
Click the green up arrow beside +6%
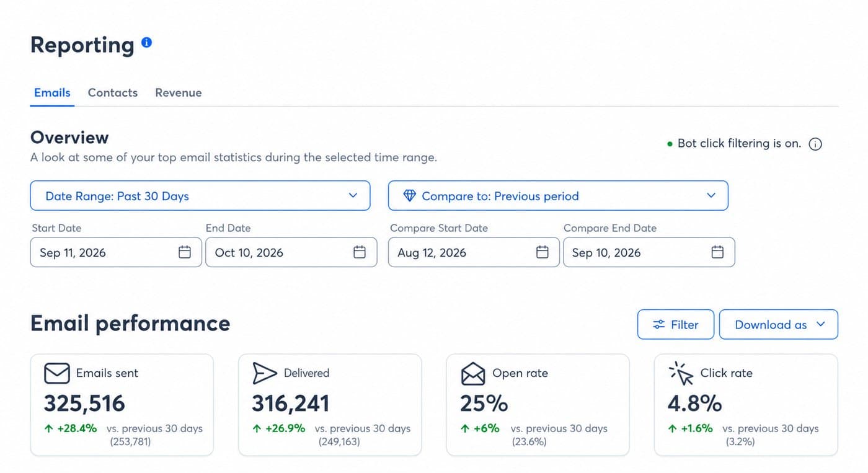pyautogui.click(x=465, y=428)
